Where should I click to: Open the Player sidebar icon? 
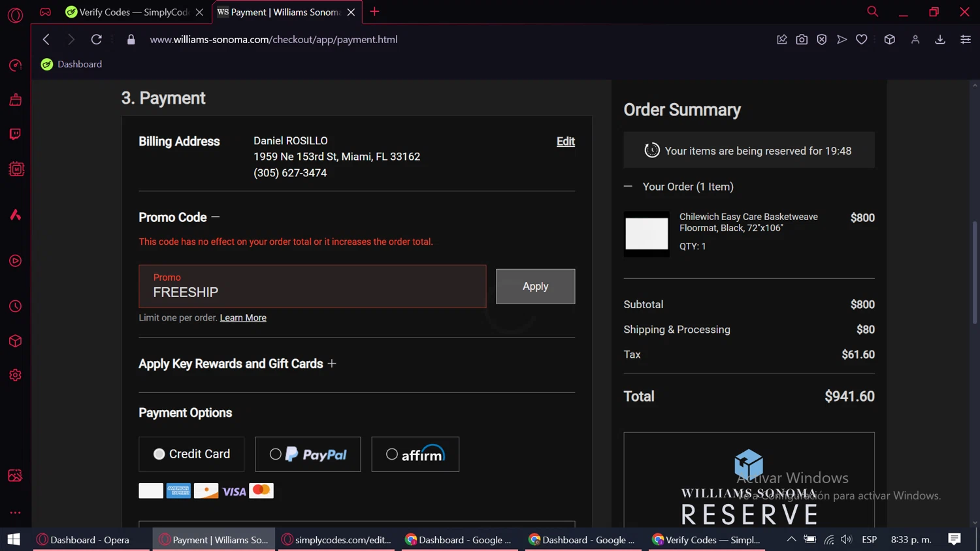click(x=15, y=261)
